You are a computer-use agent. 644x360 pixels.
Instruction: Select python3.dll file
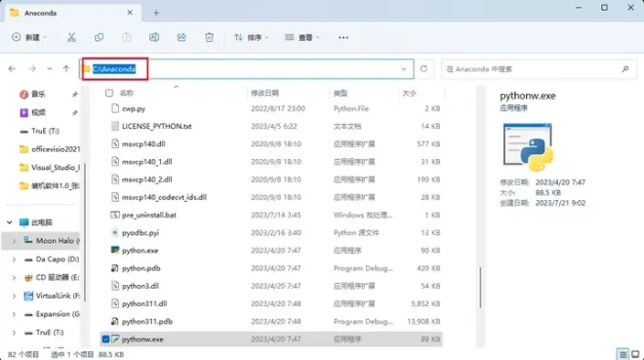click(271, 286)
